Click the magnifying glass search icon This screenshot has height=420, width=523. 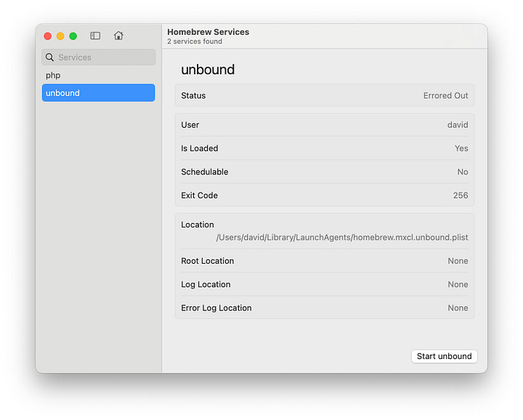(49, 57)
